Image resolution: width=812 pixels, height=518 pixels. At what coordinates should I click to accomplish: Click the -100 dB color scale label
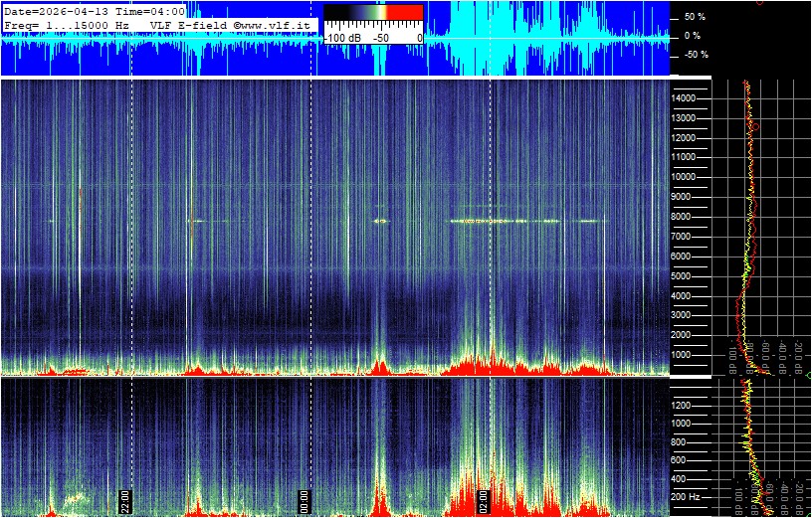coord(341,38)
